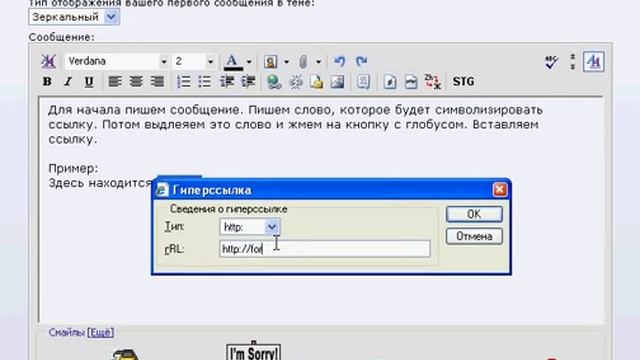Toggle bold formatting
640x360 pixels.
47,82
